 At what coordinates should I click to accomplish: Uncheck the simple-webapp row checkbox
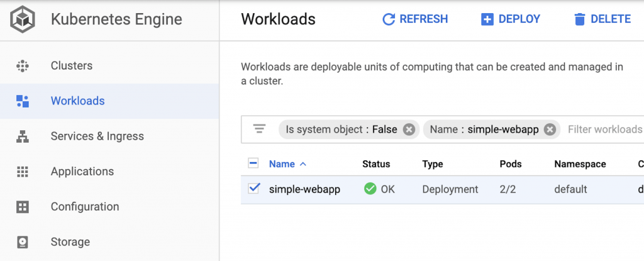pyautogui.click(x=254, y=189)
